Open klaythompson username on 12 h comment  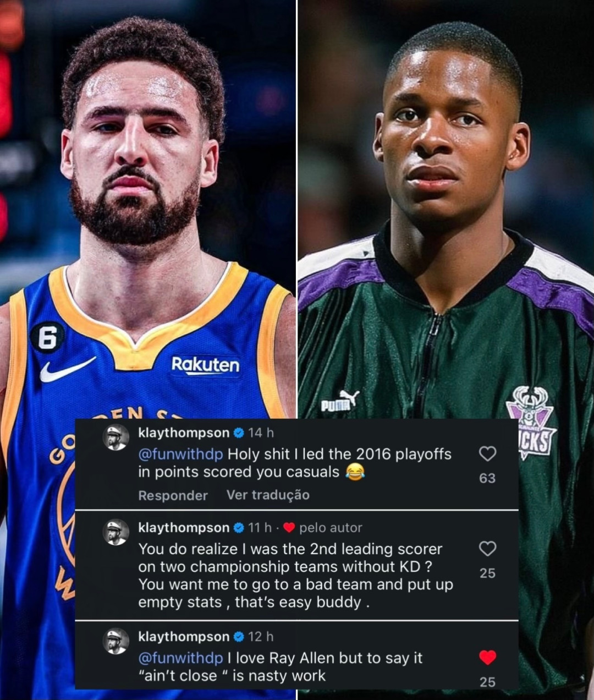click(x=184, y=637)
